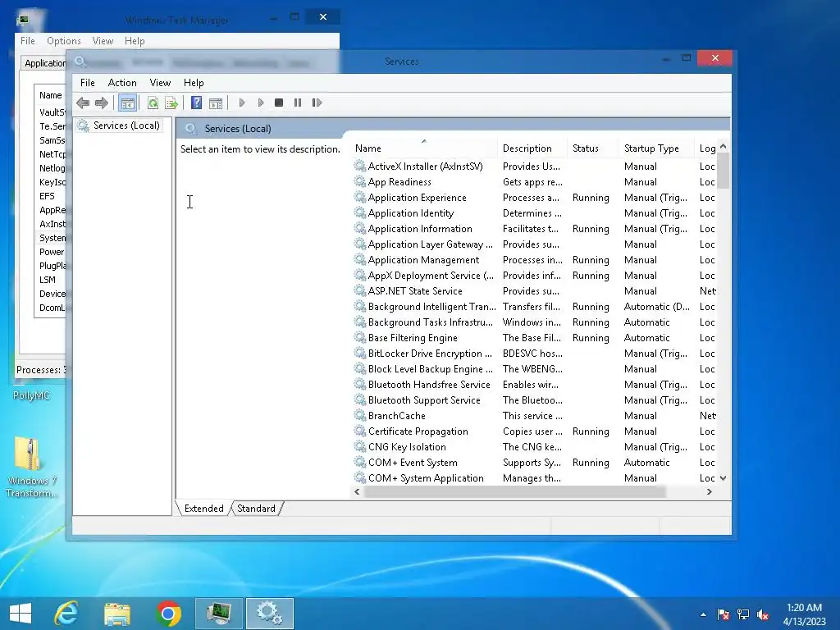This screenshot has width=840, height=630.
Task: Click the Refresh toolbar icon
Action: point(153,103)
